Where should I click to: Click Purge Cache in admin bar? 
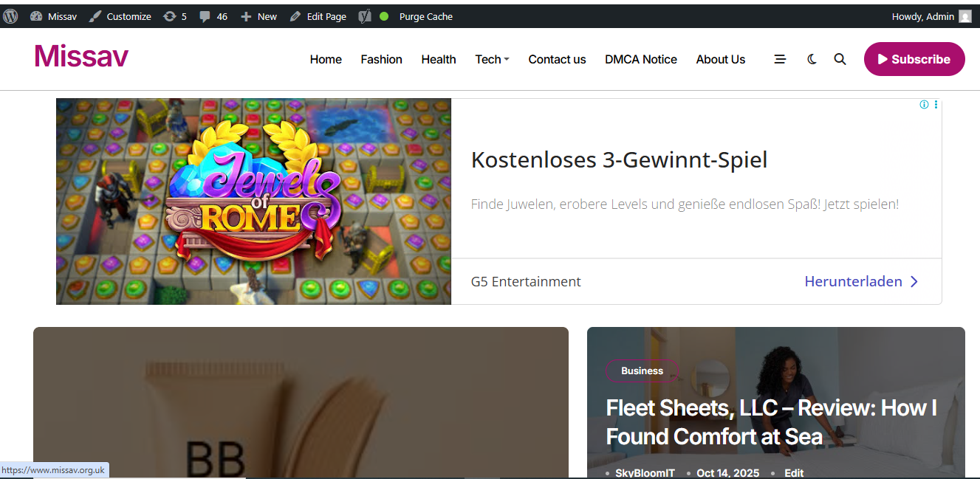coord(426,16)
